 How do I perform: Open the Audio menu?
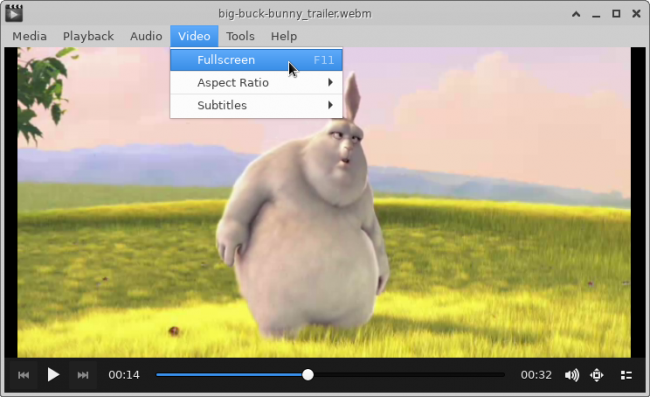[146, 36]
